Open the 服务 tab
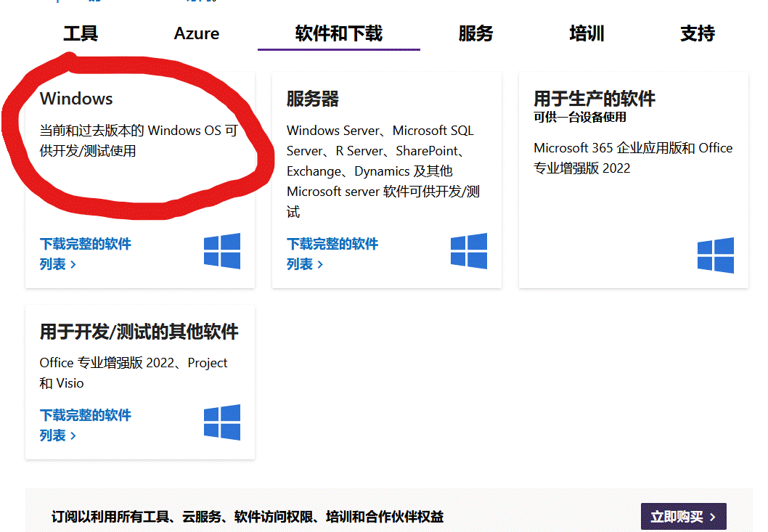The height and width of the screenshot is (532, 768). 476,33
